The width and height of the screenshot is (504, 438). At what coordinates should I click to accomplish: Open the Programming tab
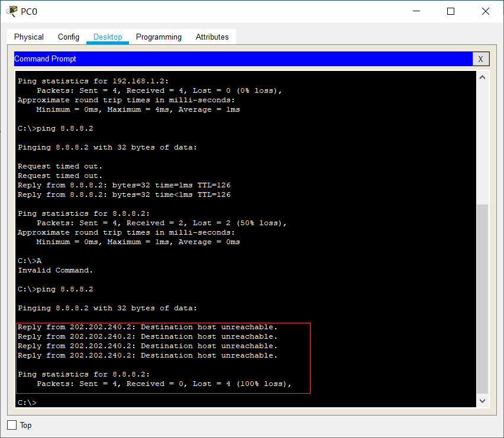159,37
